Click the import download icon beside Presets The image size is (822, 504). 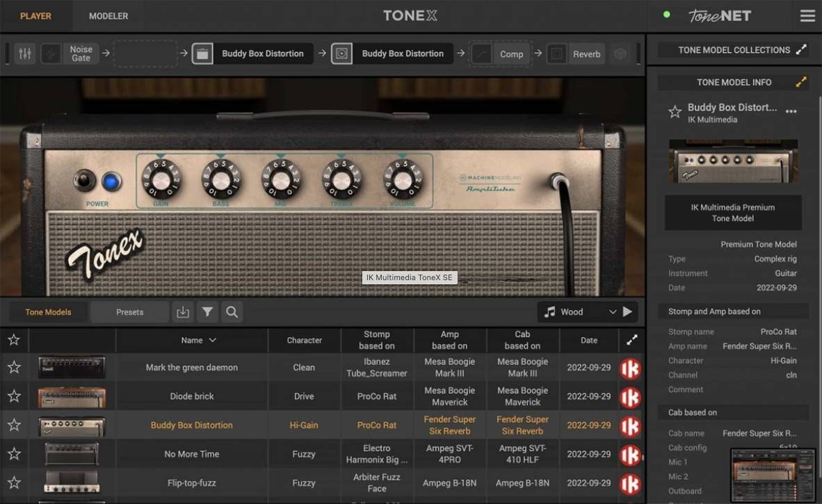point(183,312)
